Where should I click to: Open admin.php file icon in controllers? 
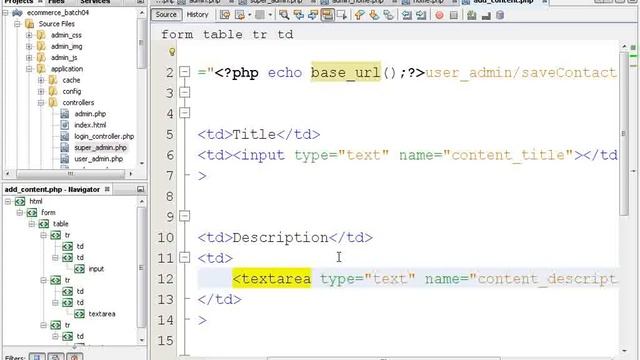tap(64, 114)
